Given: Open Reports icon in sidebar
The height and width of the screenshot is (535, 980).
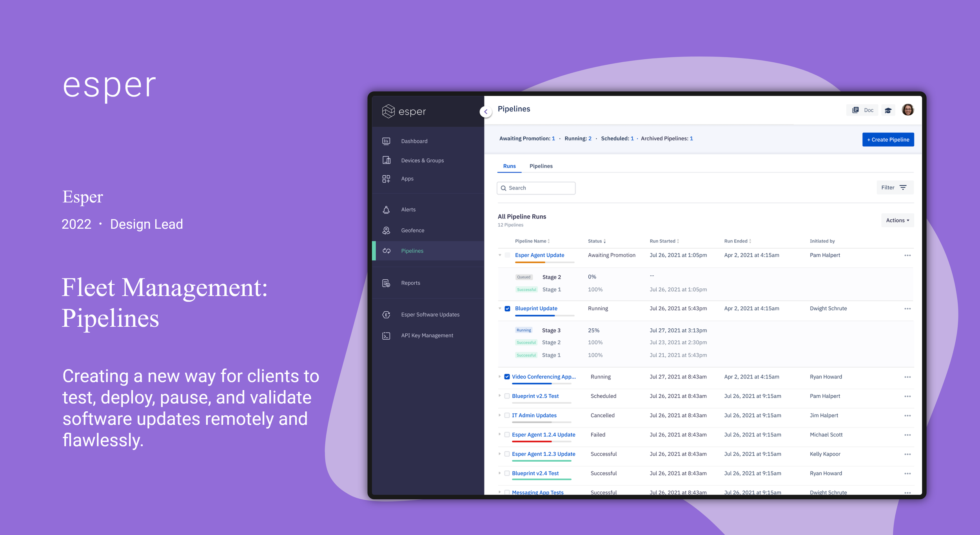Looking at the screenshot, I should 386,283.
